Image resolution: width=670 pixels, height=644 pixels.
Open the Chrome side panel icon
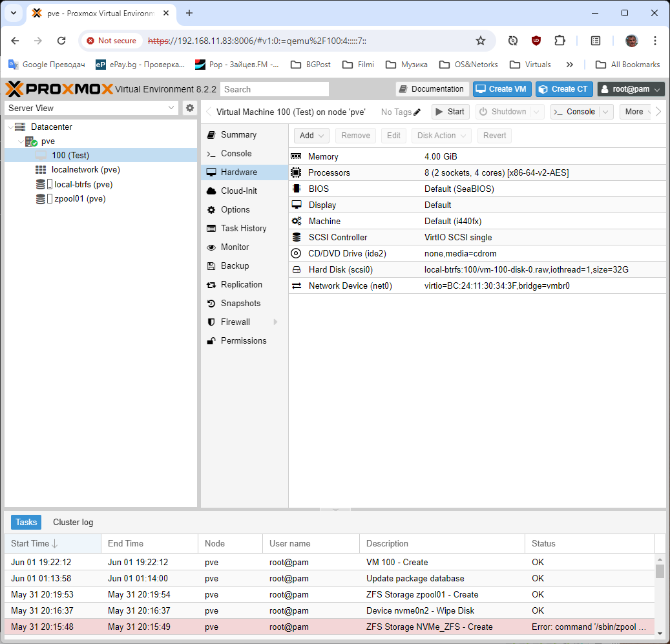[x=595, y=41]
